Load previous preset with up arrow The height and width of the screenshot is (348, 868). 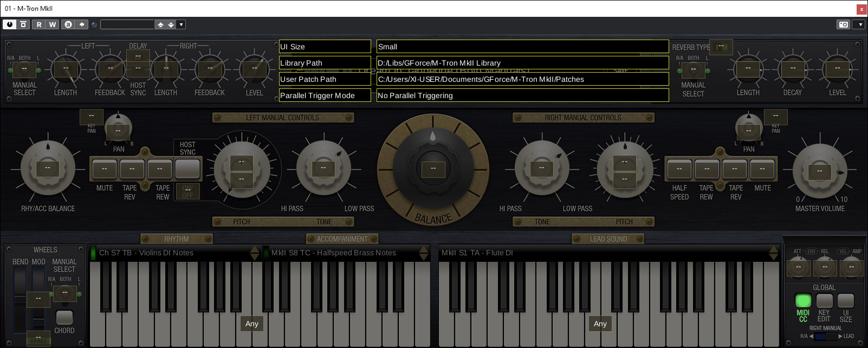(x=160, y=24)
